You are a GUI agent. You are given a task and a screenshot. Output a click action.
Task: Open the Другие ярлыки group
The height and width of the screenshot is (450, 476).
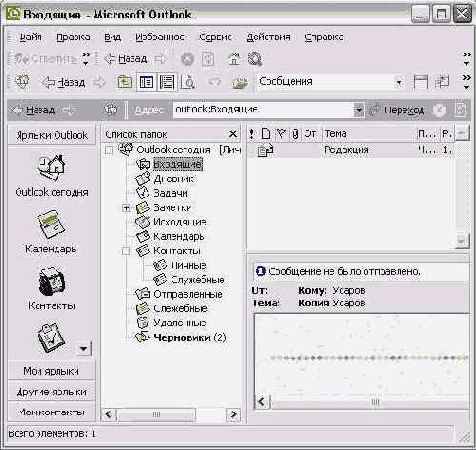[52, 392]
